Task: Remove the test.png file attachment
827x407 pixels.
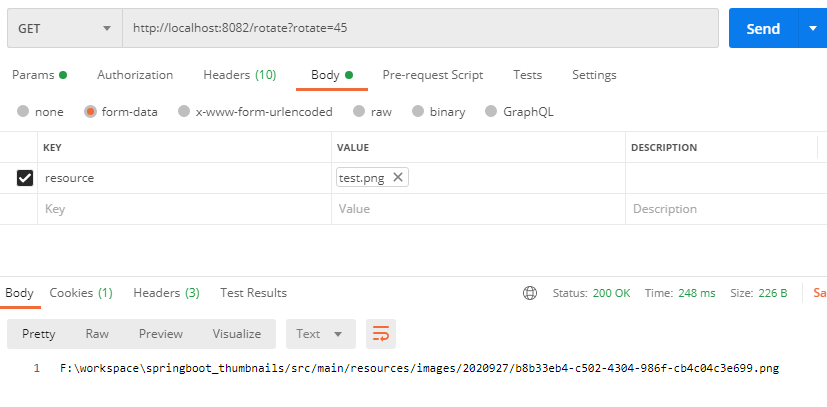Action: pos(398,177)
